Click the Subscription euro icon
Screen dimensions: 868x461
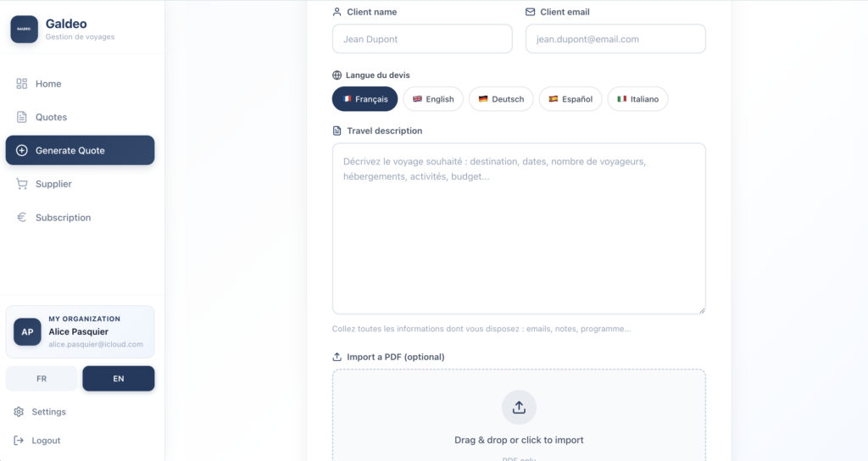[22, 218]
